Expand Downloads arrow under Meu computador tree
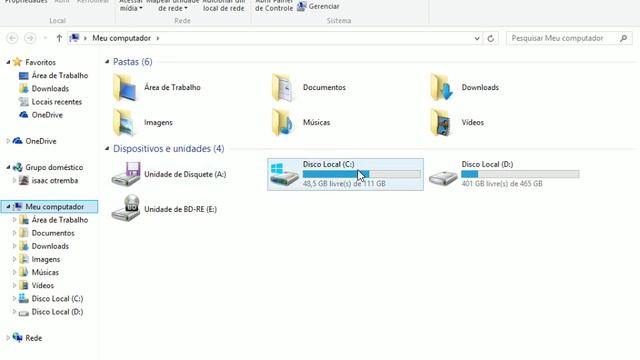The width and height of the screenshot is (640, 360). pyautogui.click(x=15, y=246)
